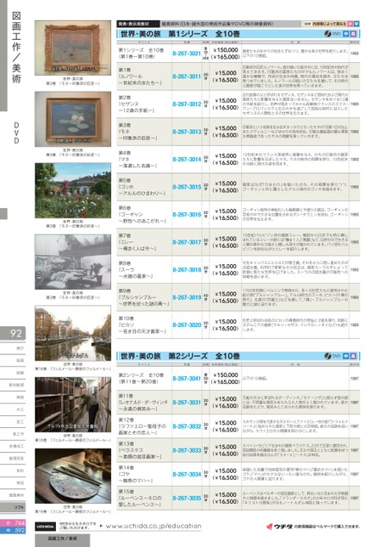Open the www.uchida.co.jp/education link
Viewport: 392px width, 547px height.
point(154,526)
